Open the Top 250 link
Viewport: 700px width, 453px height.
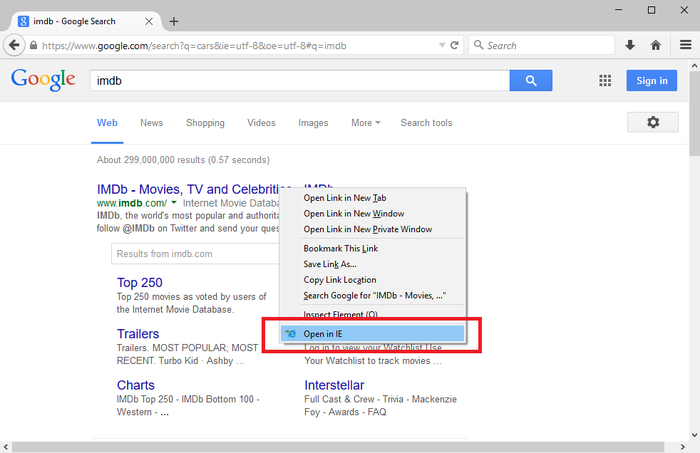[139, 283]
